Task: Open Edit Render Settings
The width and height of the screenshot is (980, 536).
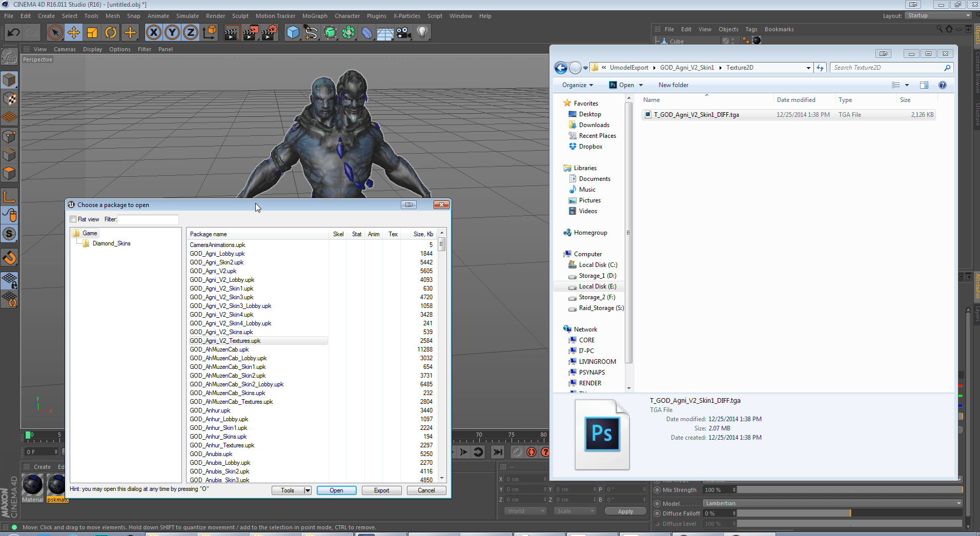Action: point(270,33)
